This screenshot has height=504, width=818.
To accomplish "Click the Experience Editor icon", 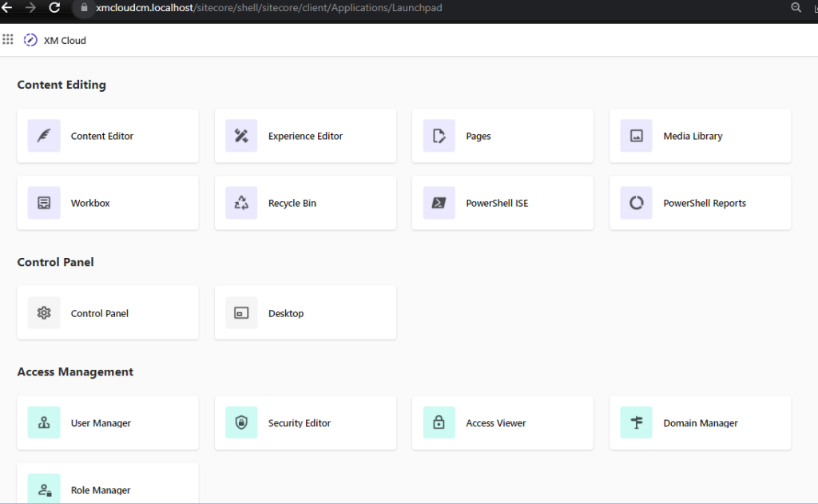I will pos(241,136).
